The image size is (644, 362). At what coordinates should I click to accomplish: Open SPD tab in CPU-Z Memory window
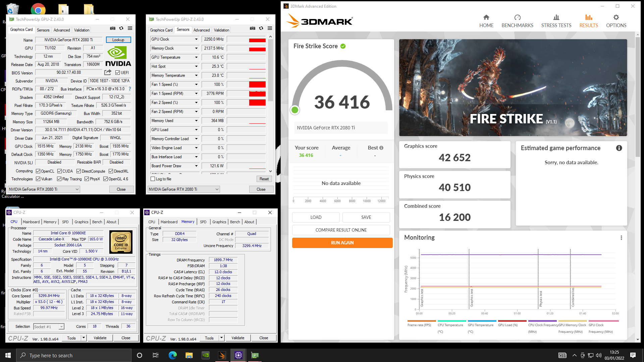(203, 222)
